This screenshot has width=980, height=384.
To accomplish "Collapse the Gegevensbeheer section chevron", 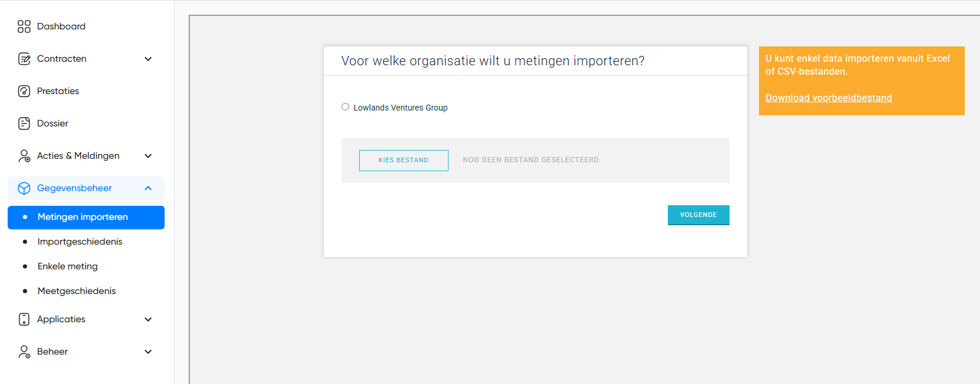I will (148, 188).
